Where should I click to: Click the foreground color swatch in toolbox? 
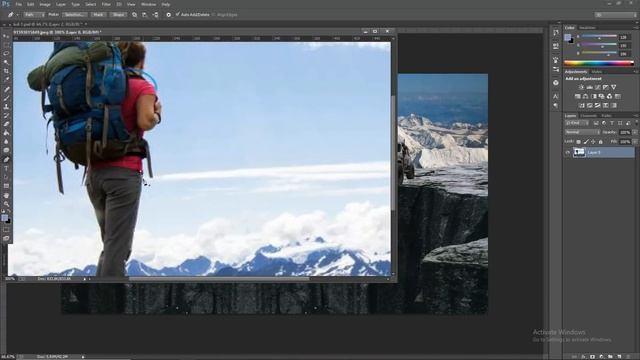pos(4,218)
